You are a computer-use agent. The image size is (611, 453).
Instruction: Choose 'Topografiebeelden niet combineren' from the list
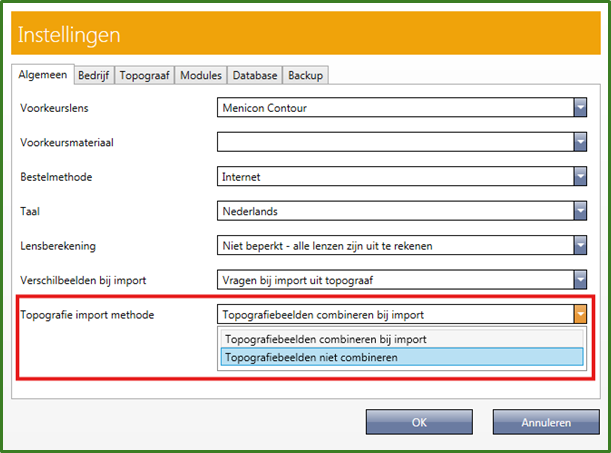tap(401, 357)
